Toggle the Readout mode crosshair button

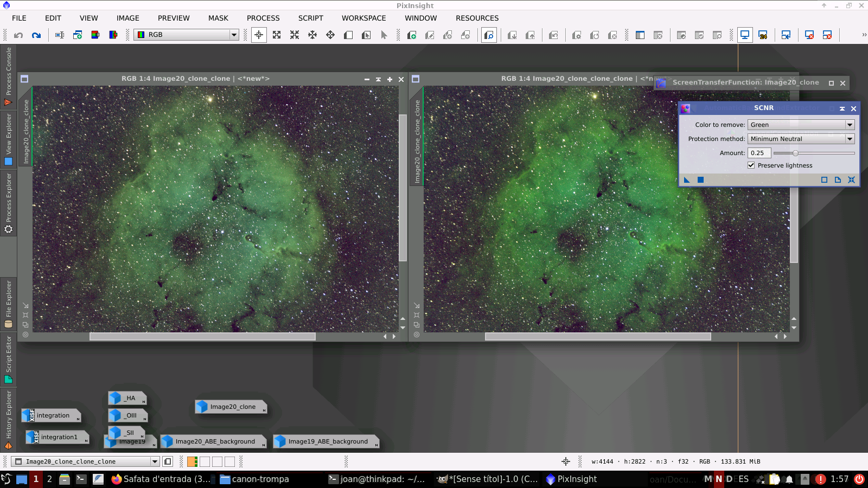click(x=259, y=35)
